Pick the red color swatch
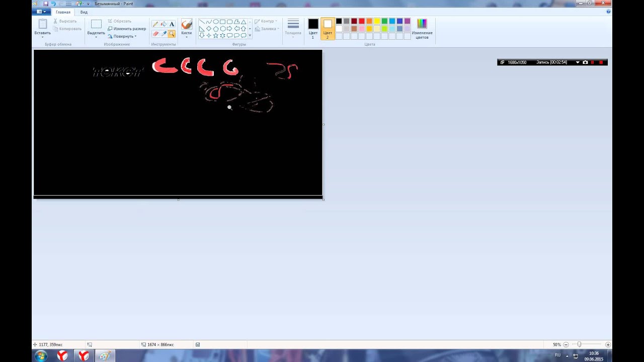The image size is (644, 362). point(362,21)
